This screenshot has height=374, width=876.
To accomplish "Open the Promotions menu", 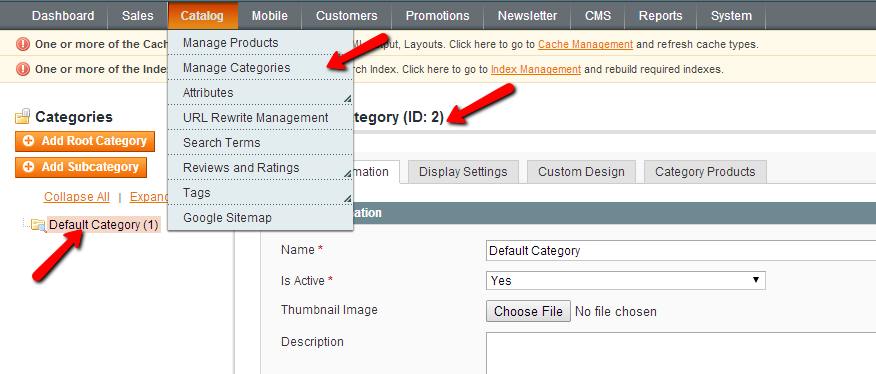I will [437, 16].
